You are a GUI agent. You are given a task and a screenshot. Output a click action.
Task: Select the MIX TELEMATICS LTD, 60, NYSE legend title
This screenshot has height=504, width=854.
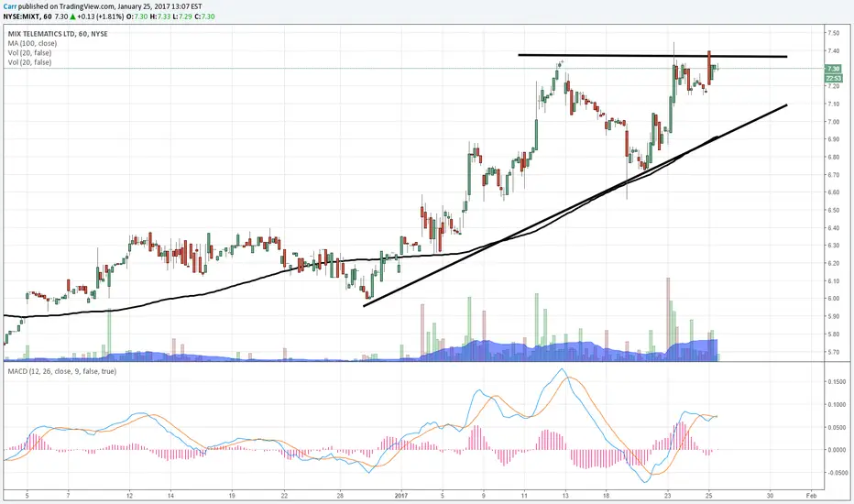coord(58,34)
